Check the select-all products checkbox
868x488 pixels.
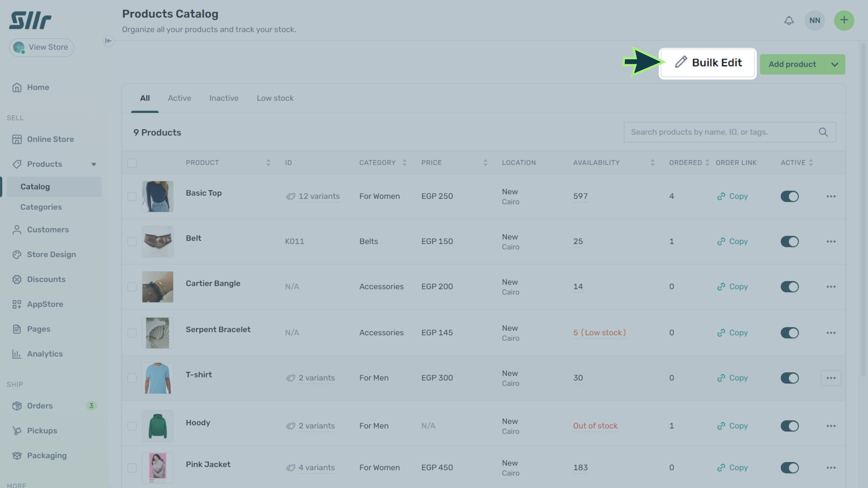click(132, 163)
